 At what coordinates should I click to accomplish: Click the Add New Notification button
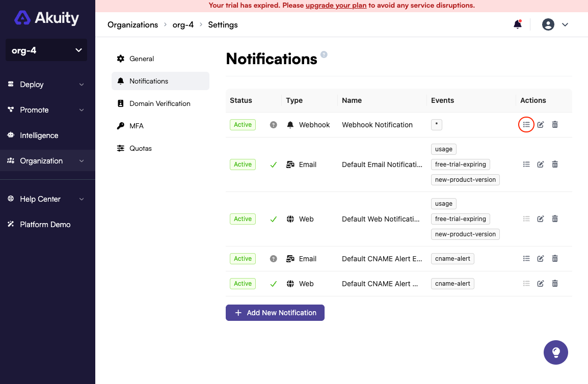(275, 312)
